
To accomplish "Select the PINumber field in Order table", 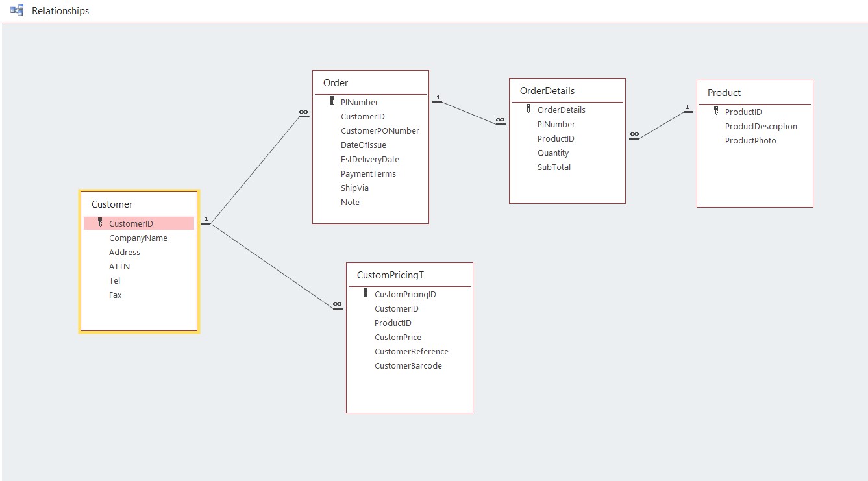I will [x=360, y=103].
